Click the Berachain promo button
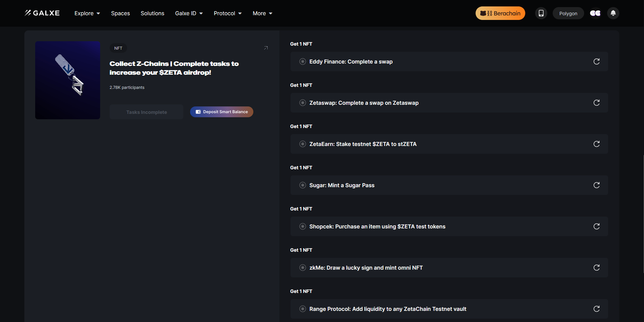Image resolution: width=644 pixels, height=322 pixels. click(500, 13)
